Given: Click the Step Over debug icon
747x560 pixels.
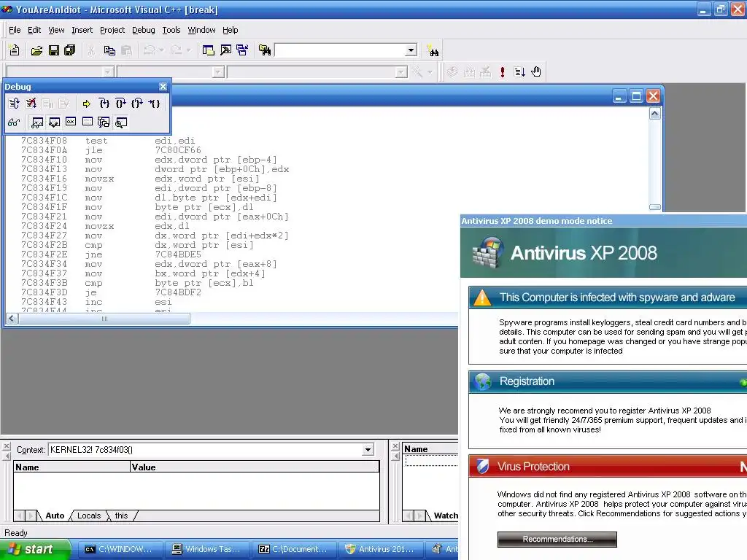Looking at the screenshot, I should (120, 104).
